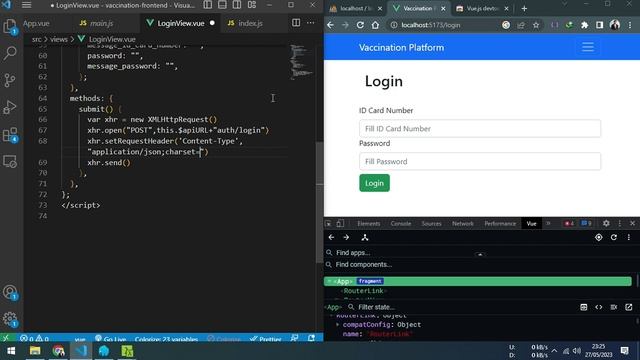The height and width of the screenshot is (360, 640).
Task: Bookmark this page with the star icon
Action: click(x=536, y=25)
